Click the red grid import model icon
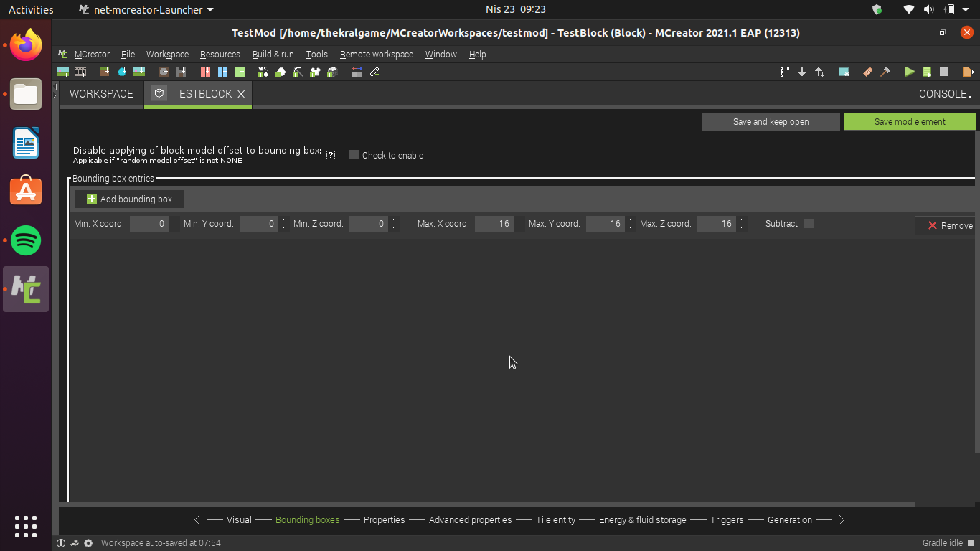The image size is (980, 551). tap(206, 72)
